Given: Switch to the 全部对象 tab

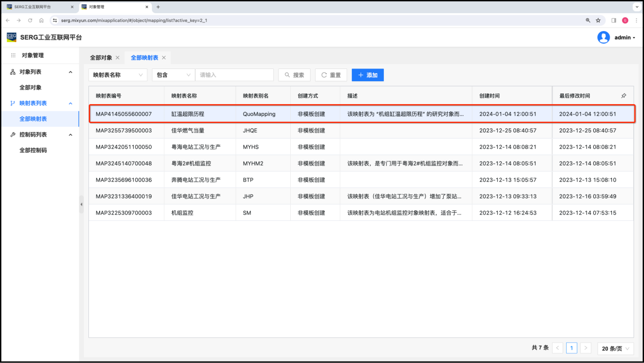Looking at the screenshot, I should pyautogui.click(x=101, y=58).
